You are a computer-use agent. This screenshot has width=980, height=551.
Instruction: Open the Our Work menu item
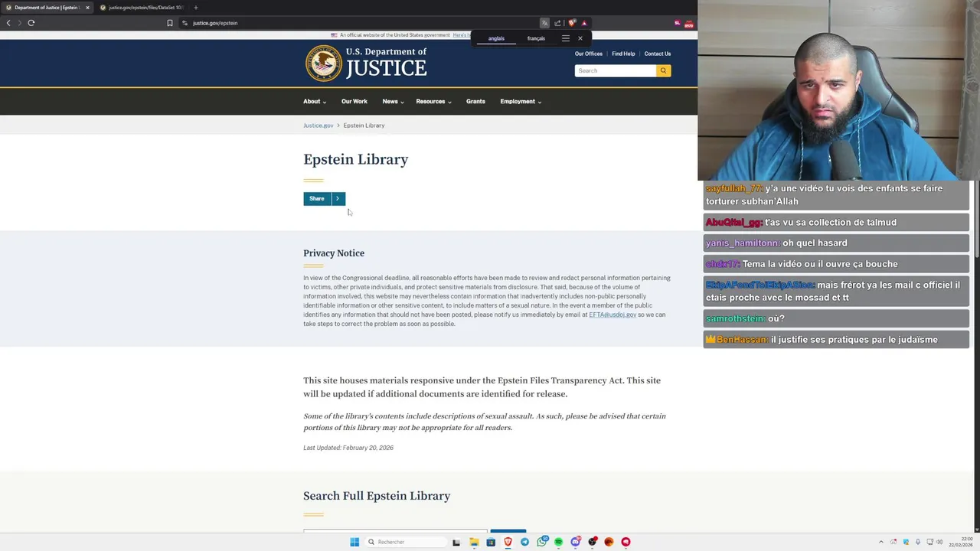(354, 101)
